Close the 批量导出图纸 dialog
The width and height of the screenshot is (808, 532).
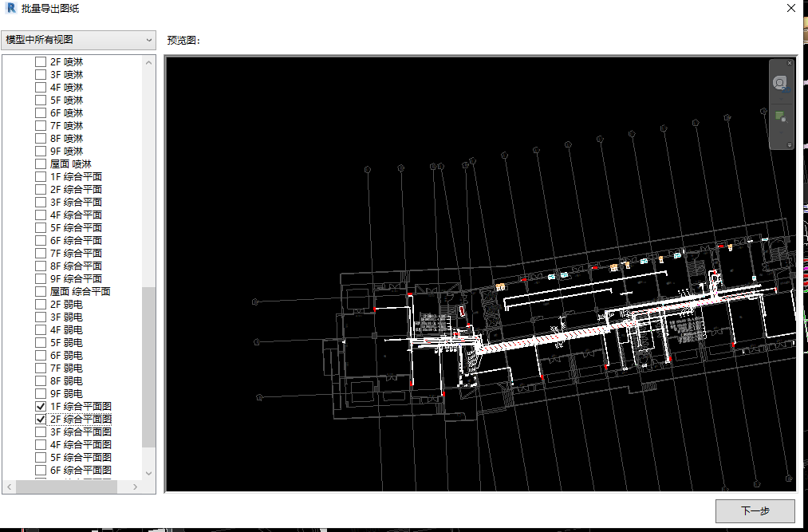pyautogui.click(x=790, y=9)
